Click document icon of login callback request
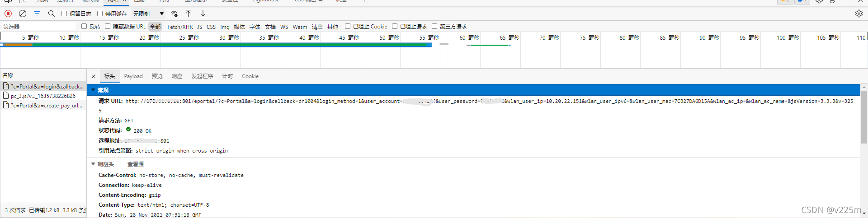The width and height of the screenshot is (868, 218). tap(6, 86)
